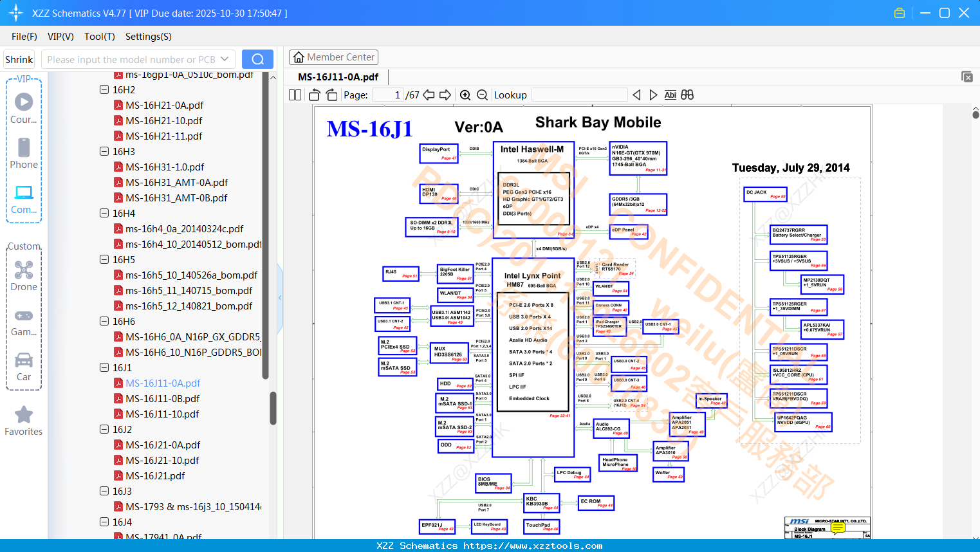Toggle the two-page split view icon
This screenshot has height=552, width=980.
click(x=295, y=95)
